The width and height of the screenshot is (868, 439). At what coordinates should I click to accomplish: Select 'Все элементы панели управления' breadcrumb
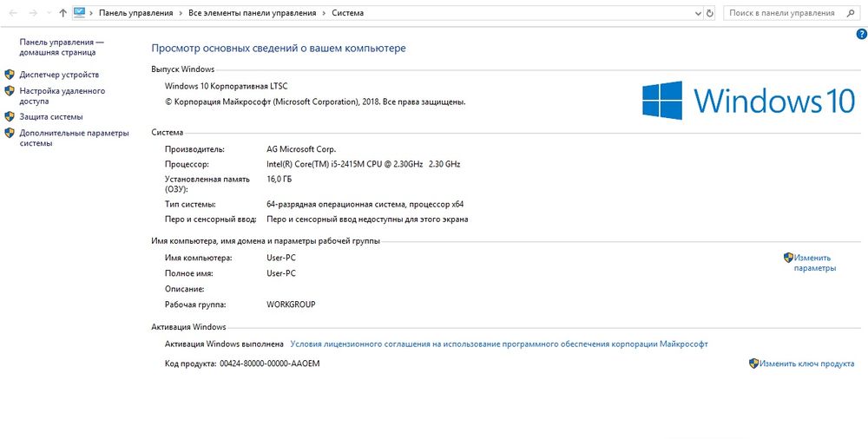tap(253, 13)
